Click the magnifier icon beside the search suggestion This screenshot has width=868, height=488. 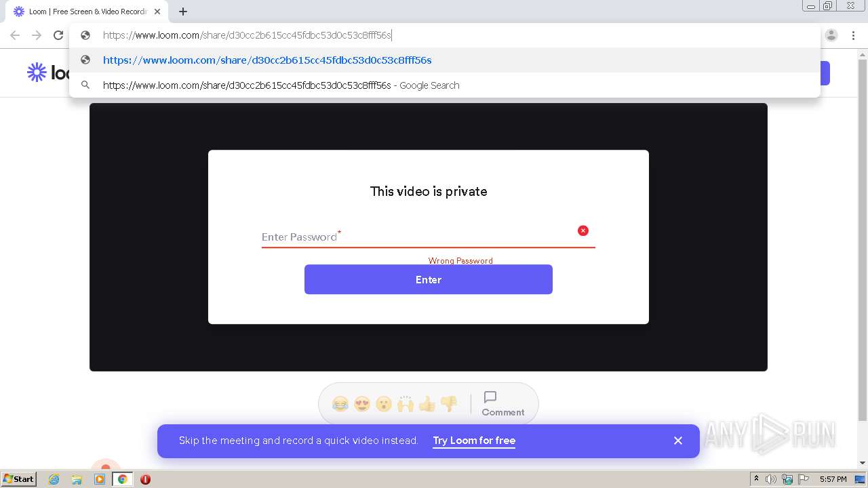click(85, 85)
